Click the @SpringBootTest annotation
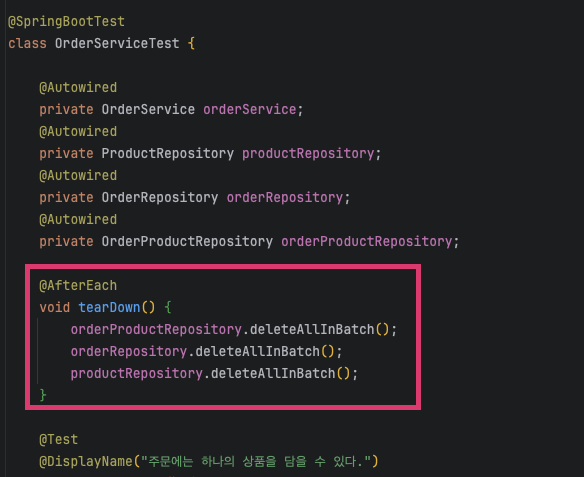Image resolution: width=584 pixels, height=477 pixels. click(66, 22)
